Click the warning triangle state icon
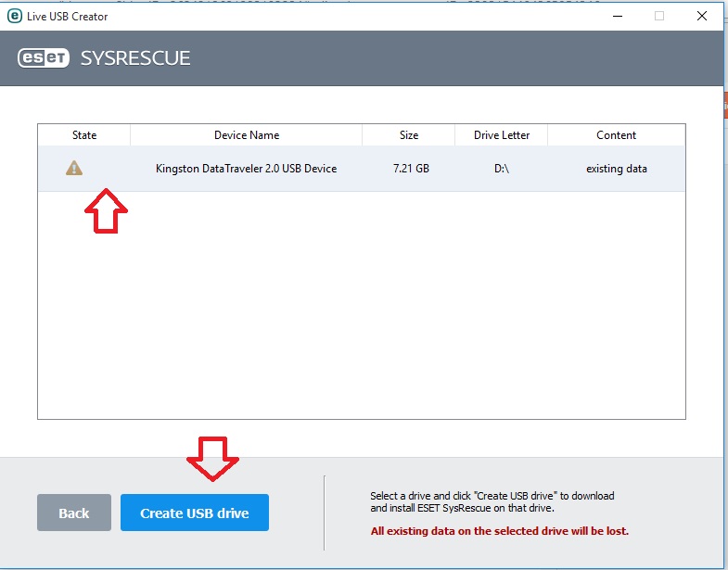This screenshot has width=728, height=570. (74, 169)
